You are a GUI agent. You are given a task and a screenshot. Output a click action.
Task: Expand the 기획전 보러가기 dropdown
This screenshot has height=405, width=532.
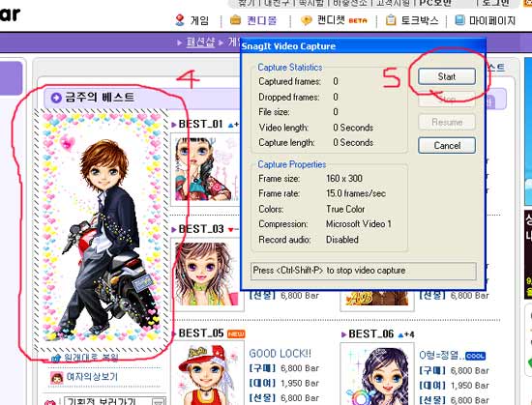click(x=158, y=402)
